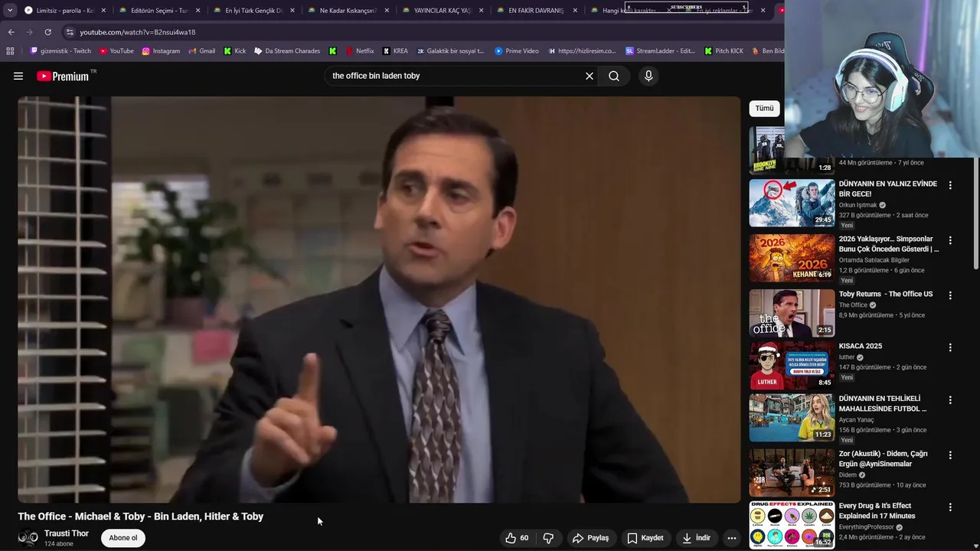
Task: Open options for 'Every Drug & It's Effect' video
Action: coord(950,507)
